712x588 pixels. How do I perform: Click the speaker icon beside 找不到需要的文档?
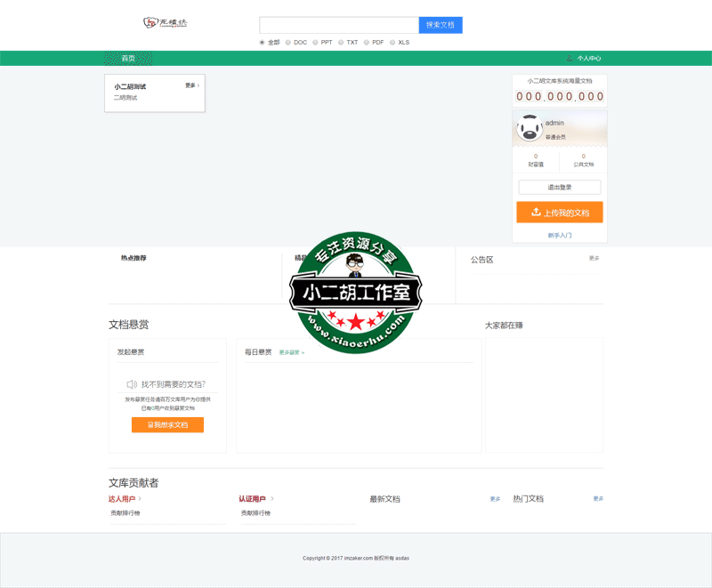[132, 384]
